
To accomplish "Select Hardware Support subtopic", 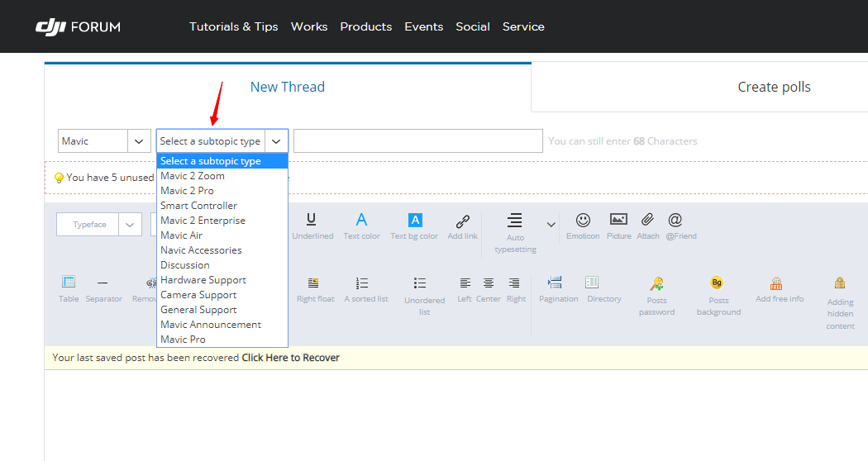I will pyautogui.click(x=222, y=281).
